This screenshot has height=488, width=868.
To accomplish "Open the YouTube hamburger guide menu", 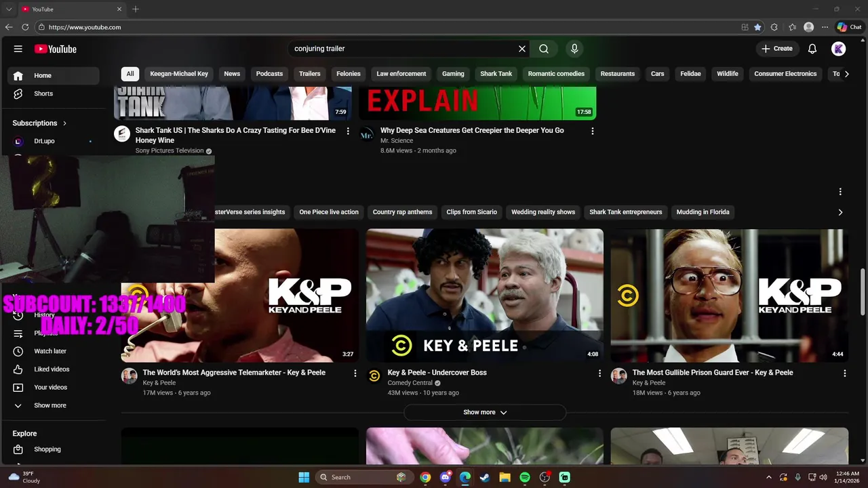I will 18,49.
